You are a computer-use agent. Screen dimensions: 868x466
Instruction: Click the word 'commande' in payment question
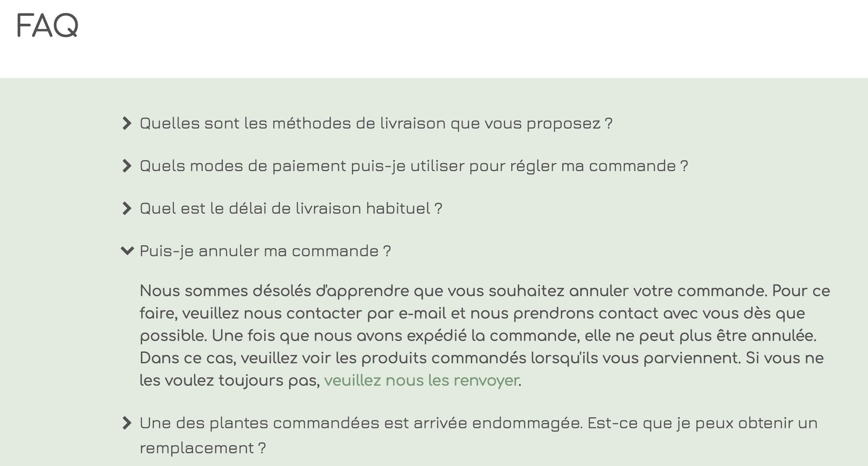[632, 166]
